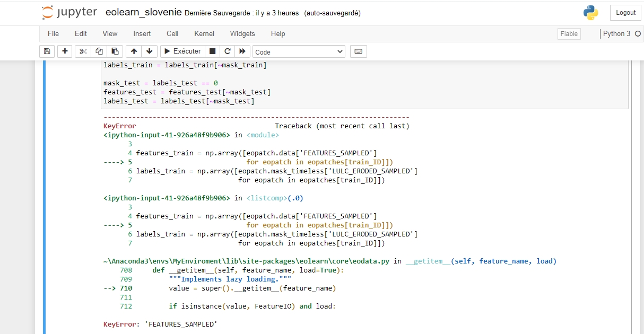Click the Logout button

[x=625, y=12]
